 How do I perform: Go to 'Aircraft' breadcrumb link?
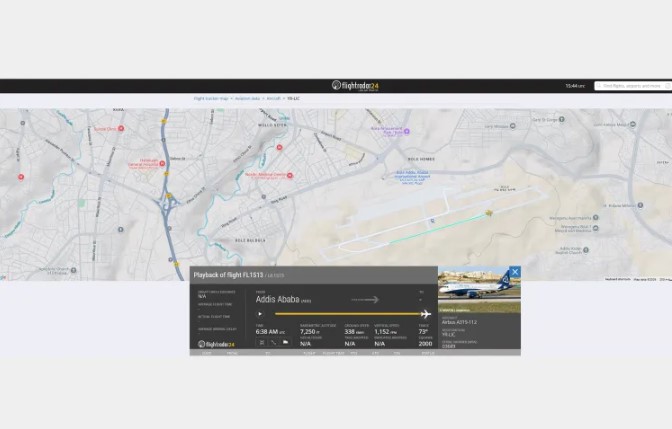coord(273,99)
